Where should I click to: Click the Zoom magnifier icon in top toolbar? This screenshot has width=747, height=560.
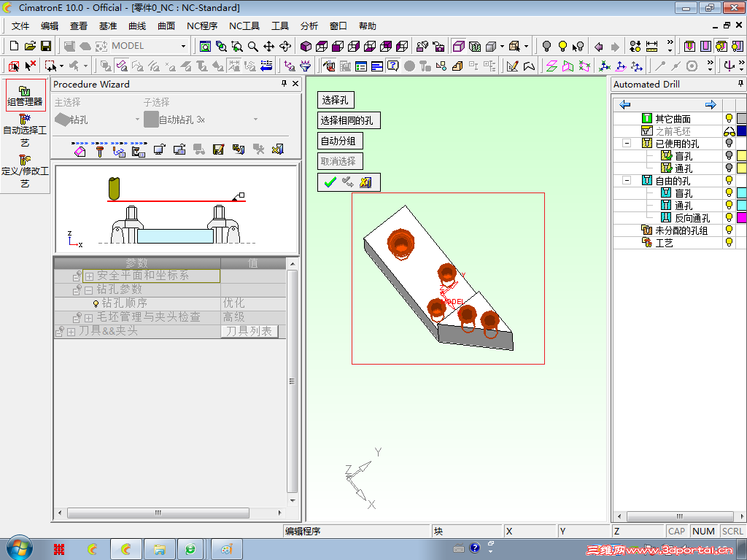click(x=253, y=46)
